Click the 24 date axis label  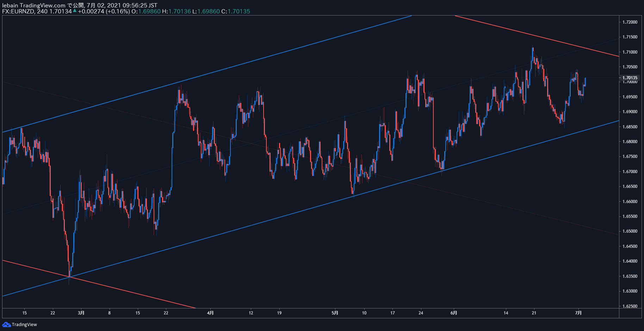click(421, 313)
